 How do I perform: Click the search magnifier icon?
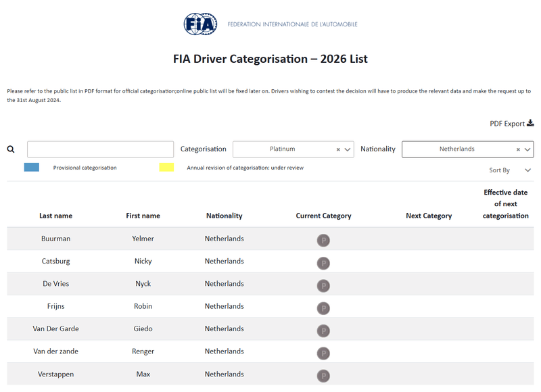(x=11, y=149)
